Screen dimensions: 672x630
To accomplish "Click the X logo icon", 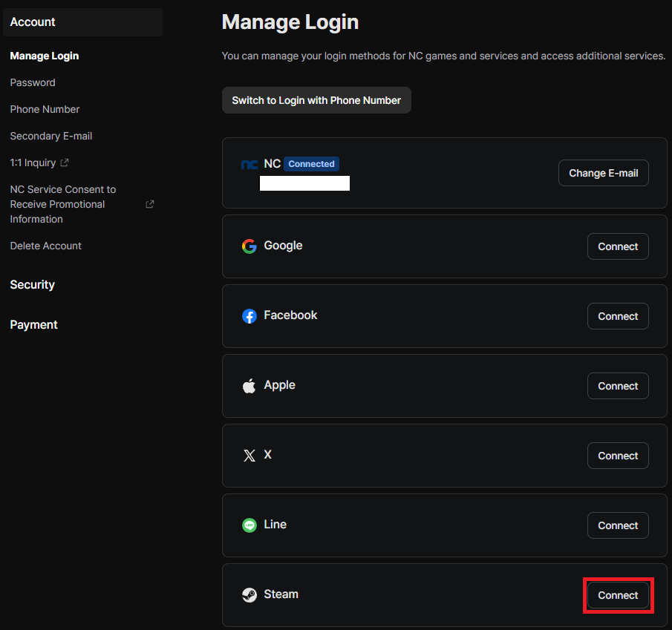I will point(249,456).
